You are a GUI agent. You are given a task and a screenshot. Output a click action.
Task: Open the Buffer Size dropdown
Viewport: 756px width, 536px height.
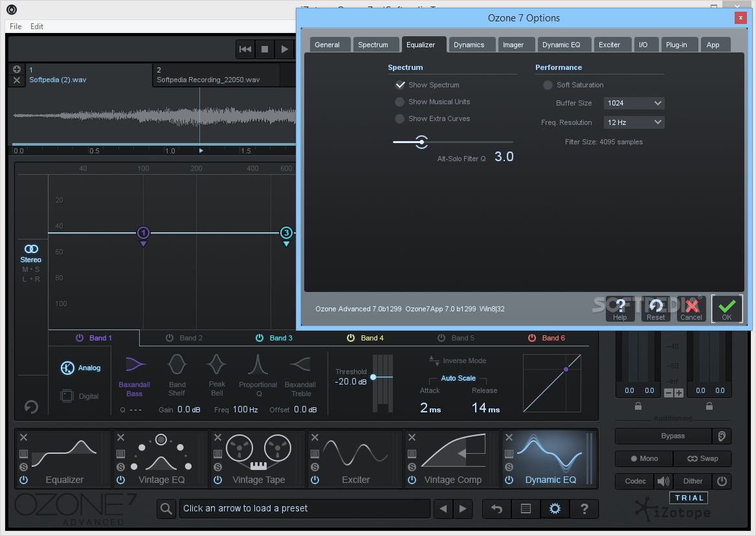pyautogui.click(x=634, y=103)
